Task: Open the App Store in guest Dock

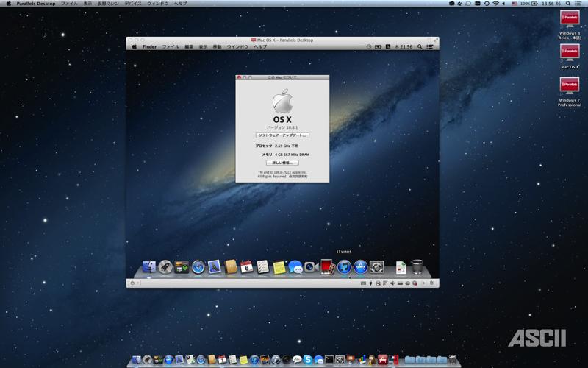Action: 360,266
